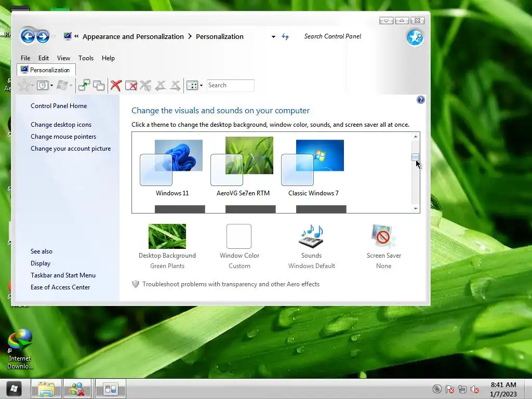Show hidden tray icons
Screen dimensions: 532x399
[x=437, y=389]
